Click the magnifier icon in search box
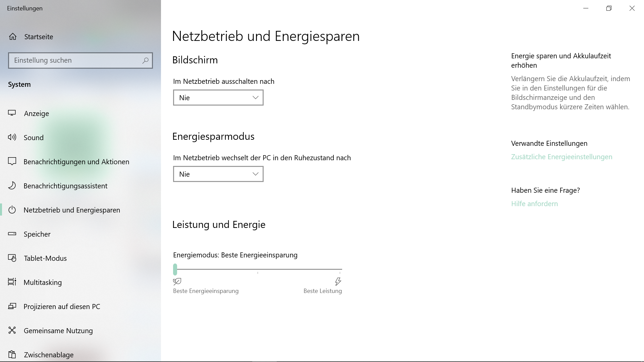Image resolution: width=644 pixels, height=362 pixels. pyautogui.click(x=145, y=60)
